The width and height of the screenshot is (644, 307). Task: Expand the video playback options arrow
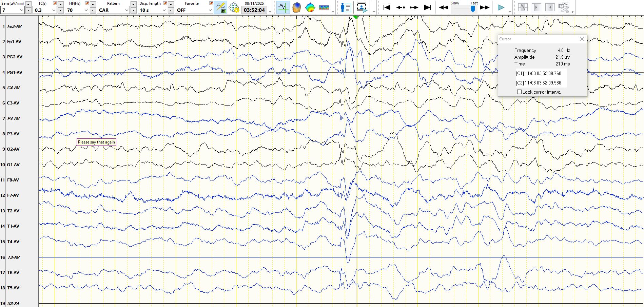[374, 12]
